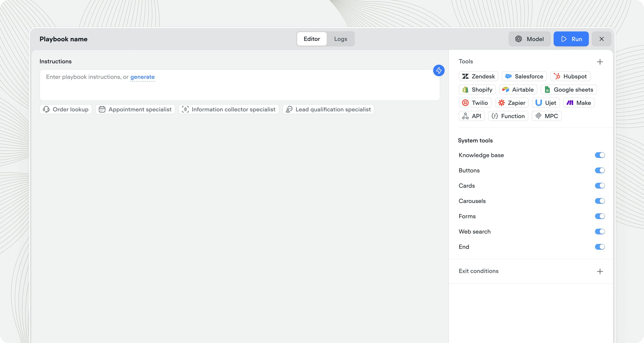Toggle the Carousels switch
The height and width of the screenshot is (343, 644).
[599, 201]
